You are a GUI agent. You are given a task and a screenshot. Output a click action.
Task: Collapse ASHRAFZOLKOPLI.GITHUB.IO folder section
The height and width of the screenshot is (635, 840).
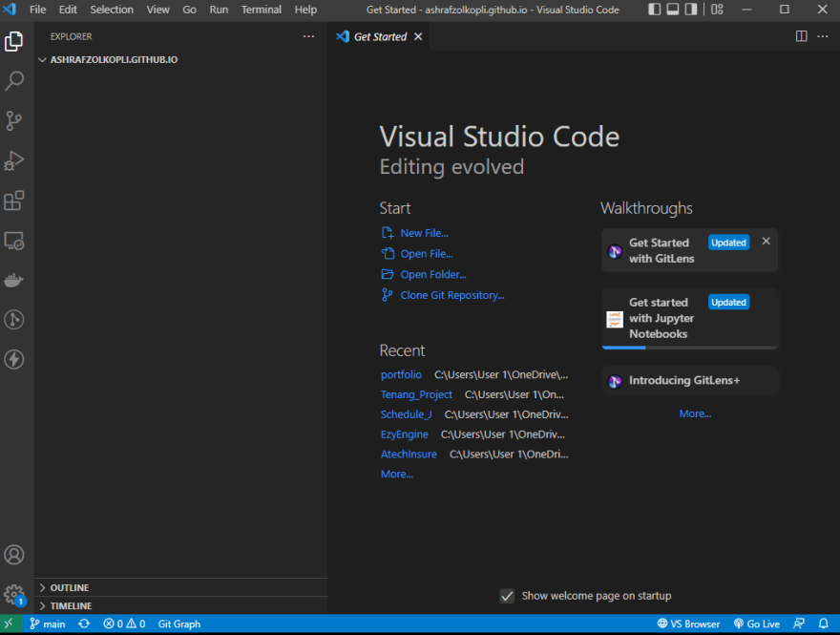click(181, 59)
